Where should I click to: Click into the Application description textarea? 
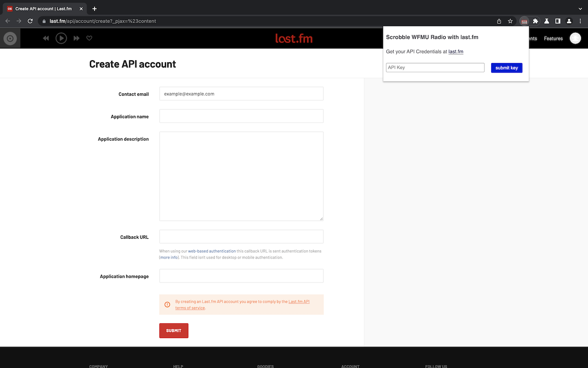click(x=241, y=176)
